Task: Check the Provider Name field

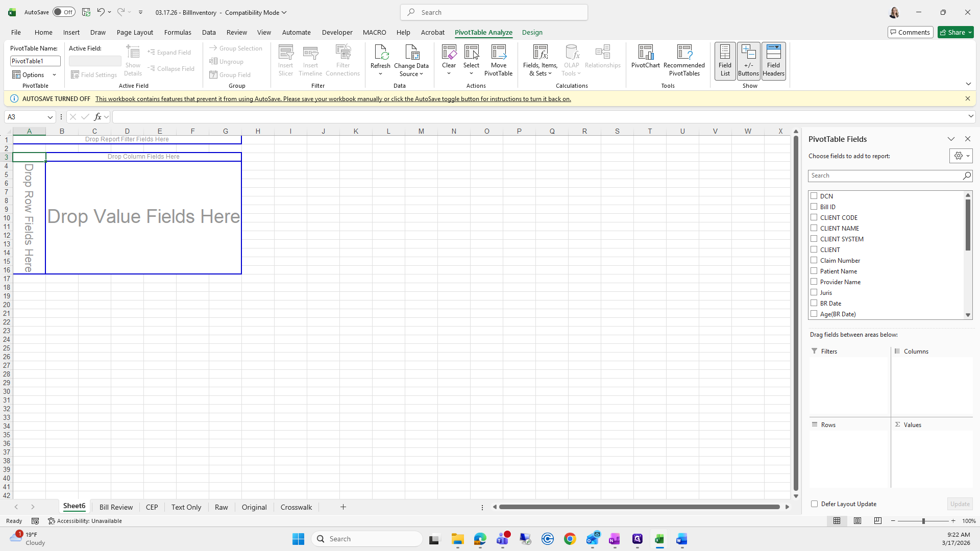Action: pos(814,282)
